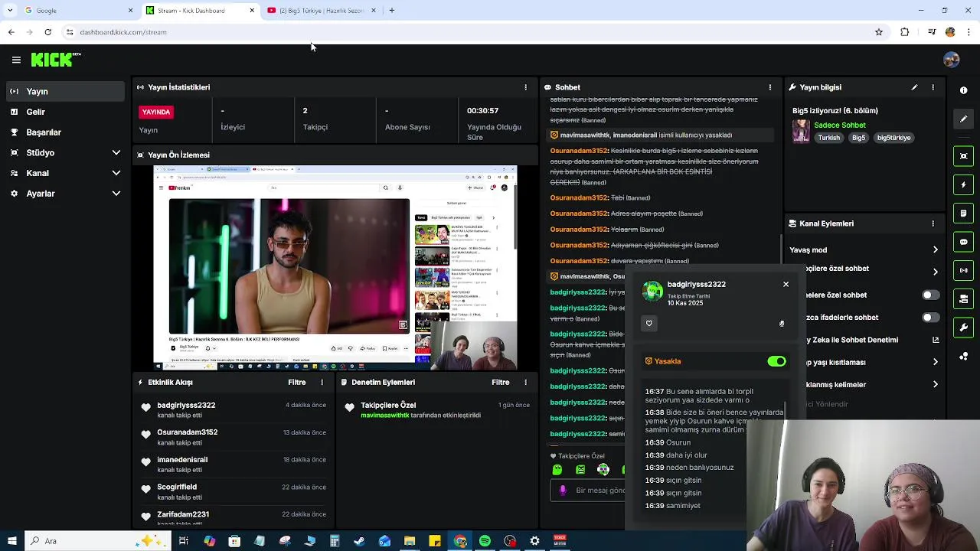
Task: Select Yayın in the sidebar
Action: 65,91
